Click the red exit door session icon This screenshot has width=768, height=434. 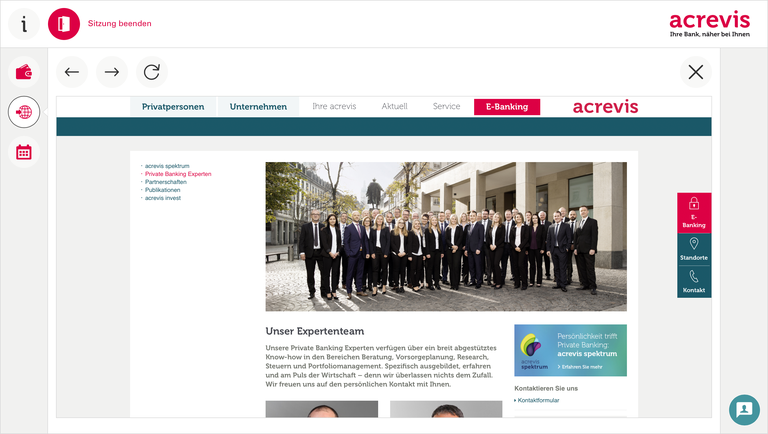pyautogui.click(x=64, y=24)
